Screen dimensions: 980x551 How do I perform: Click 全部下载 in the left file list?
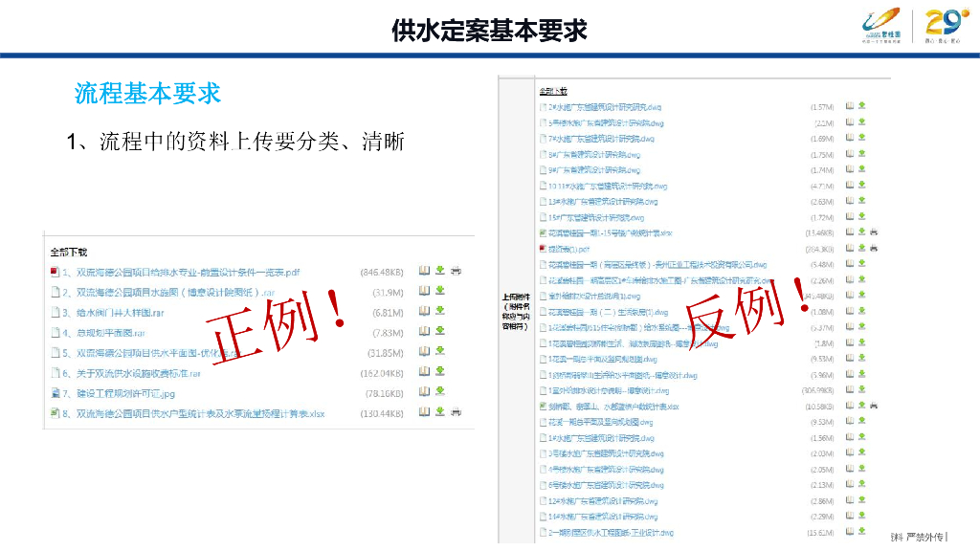pos(69,252)
